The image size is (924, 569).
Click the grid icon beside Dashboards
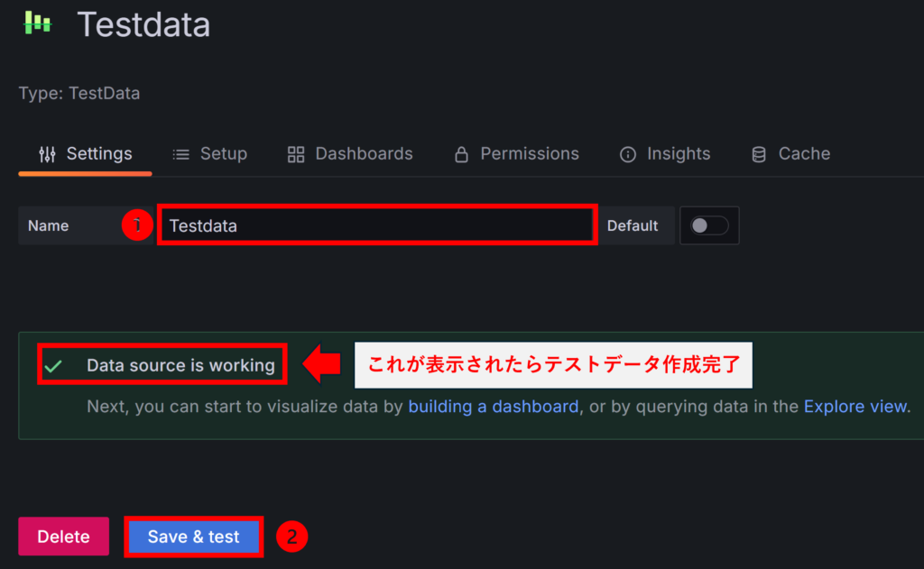coord(296,154)
